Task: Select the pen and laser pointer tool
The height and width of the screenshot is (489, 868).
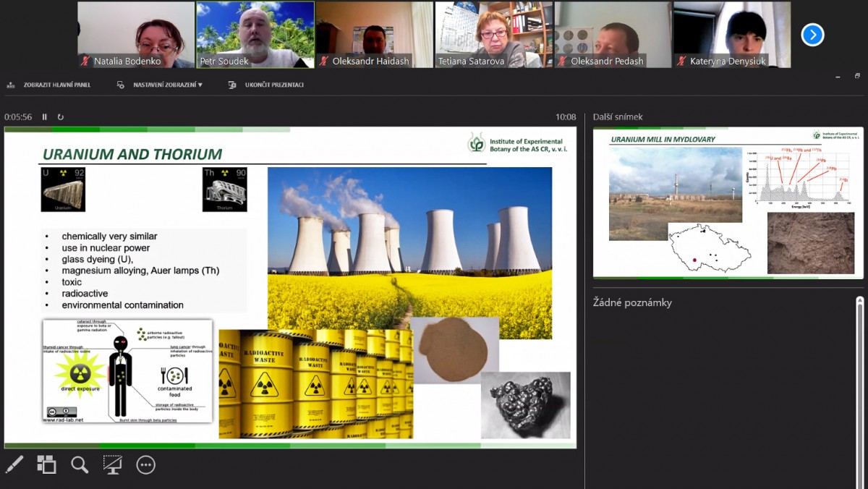Action: (x=14, y=464)
